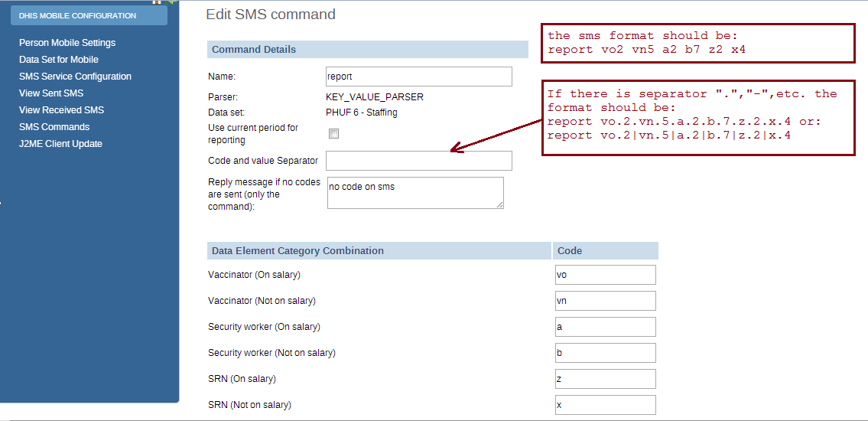This screenshot has width=868, height=421.
Task: Click the reply message text area
Action: 414,193
